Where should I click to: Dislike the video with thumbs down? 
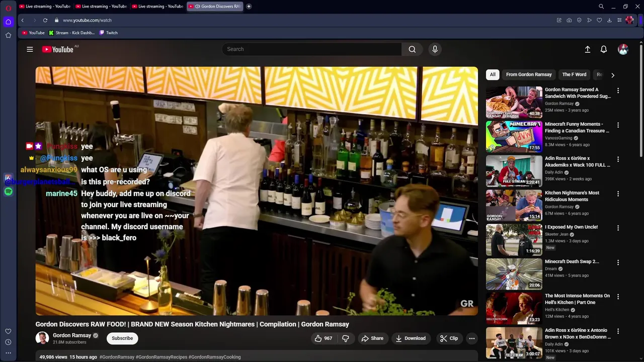pos(346,338)
